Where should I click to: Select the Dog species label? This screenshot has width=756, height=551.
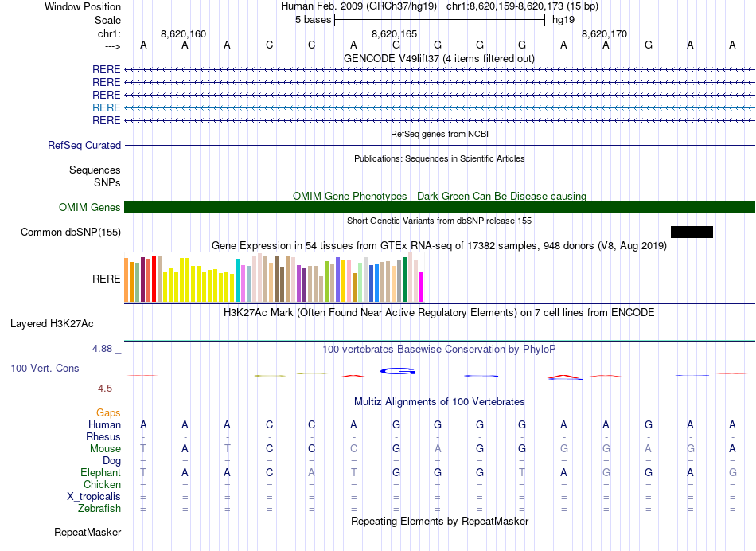tap(111, 461)
